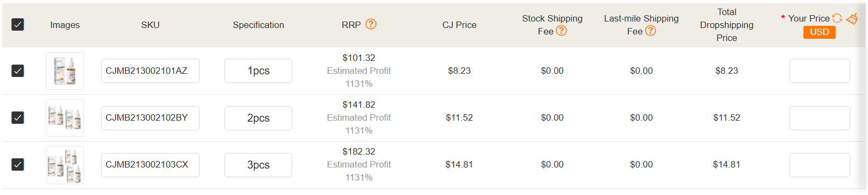Toggle the select-all checkbox in the header
The width and height of the screenshot is (868, 195).
point(18,24)
